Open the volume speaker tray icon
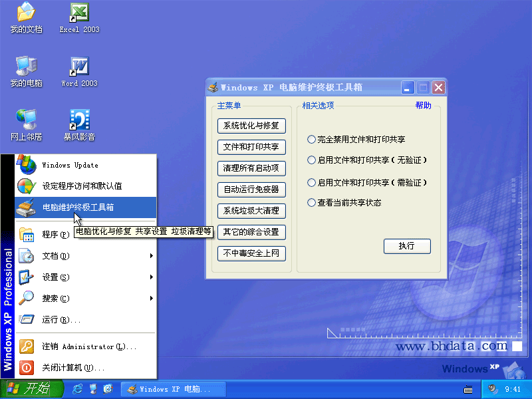 pos(492,389)
